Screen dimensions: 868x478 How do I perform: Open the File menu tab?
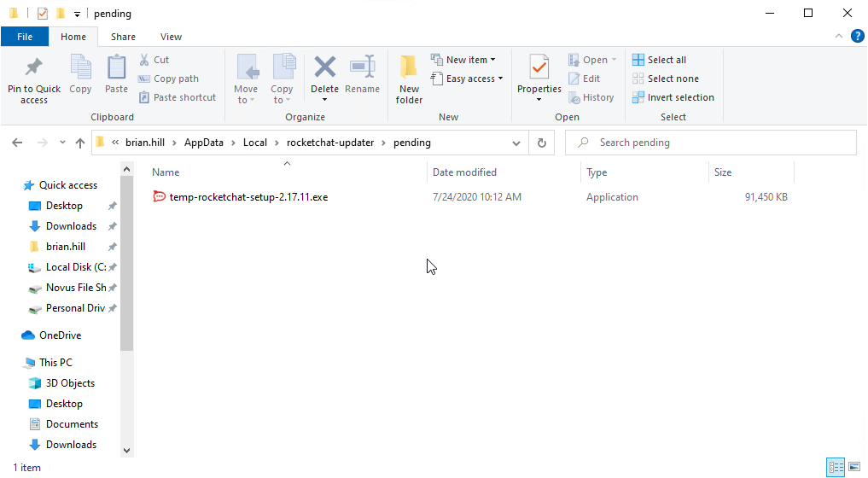[x=25, y=37]
